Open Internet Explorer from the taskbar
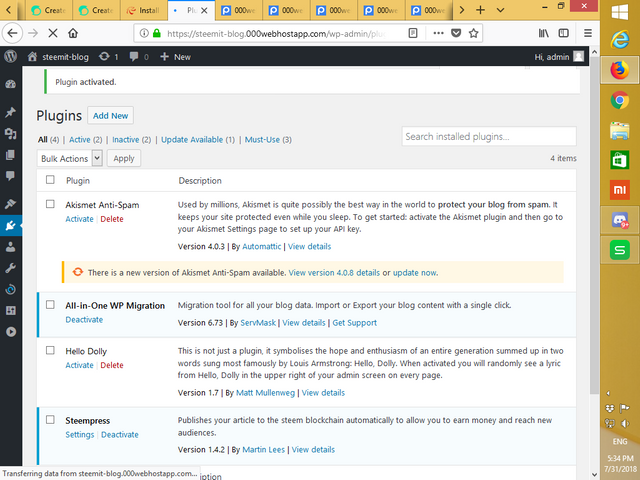 (620, 40)
